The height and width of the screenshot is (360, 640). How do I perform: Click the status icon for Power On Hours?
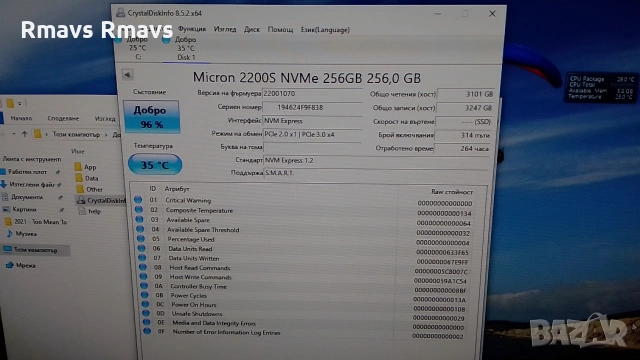click(x=145, y=304)
